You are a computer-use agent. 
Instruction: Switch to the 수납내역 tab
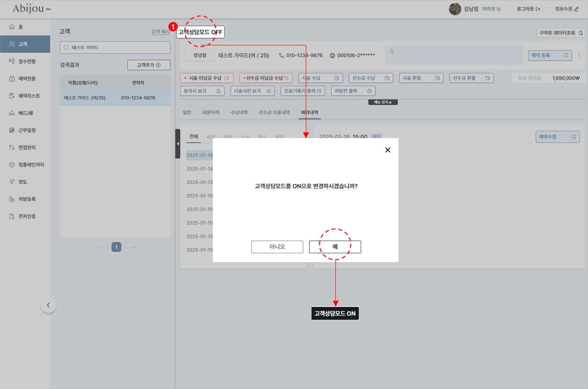click(x=239, y=112)
